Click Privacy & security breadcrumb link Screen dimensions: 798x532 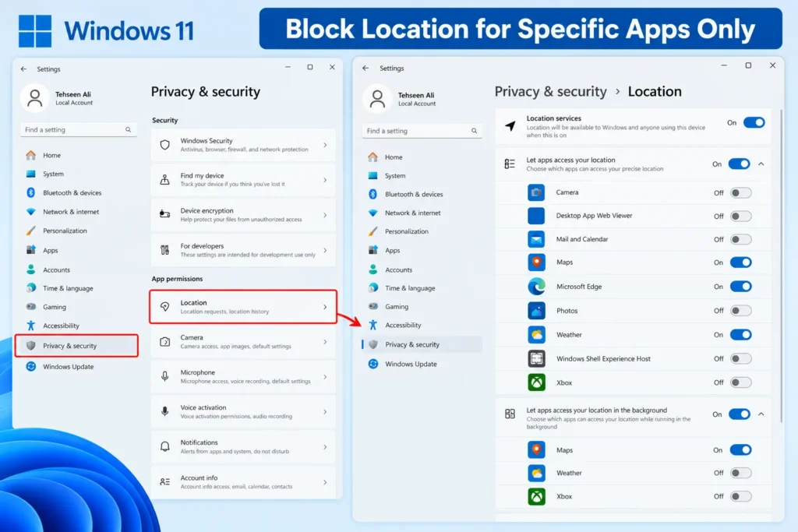(x=551, y=92)
